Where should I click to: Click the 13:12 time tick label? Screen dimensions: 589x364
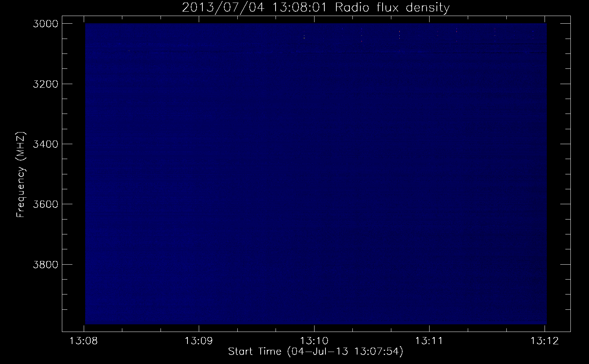pyautogui.click(x=545, y=341)
